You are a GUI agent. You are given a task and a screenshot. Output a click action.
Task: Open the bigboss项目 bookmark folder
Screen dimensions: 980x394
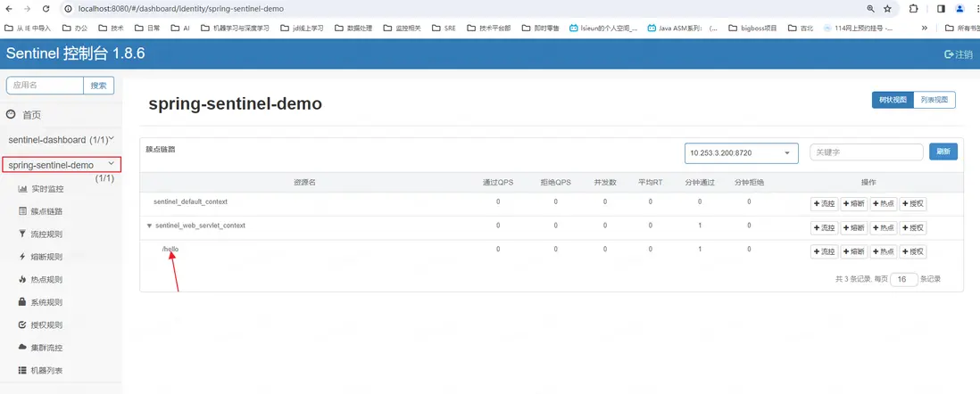[x=752, y=29]
